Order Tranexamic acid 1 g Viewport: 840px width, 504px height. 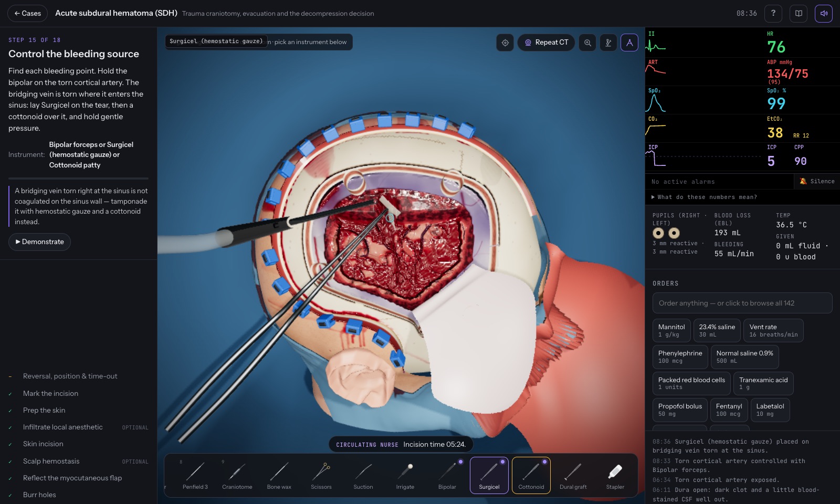pyautogui.click(x=763, y=383)
